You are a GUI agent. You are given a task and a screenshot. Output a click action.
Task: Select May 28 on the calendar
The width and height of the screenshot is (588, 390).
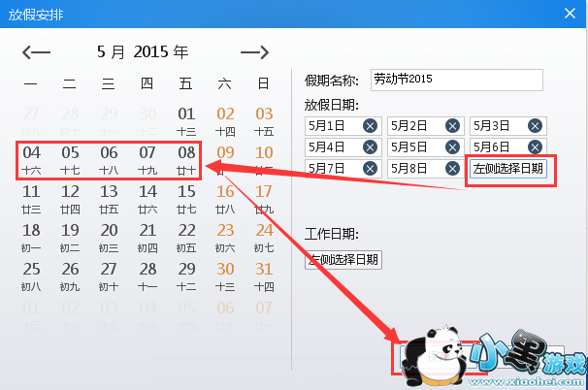click(x=147, y=276)
